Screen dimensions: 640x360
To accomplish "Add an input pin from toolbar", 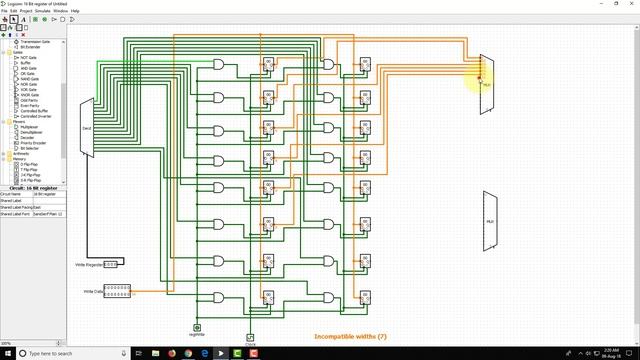I will pyautogui.click(x=36, y=19).
